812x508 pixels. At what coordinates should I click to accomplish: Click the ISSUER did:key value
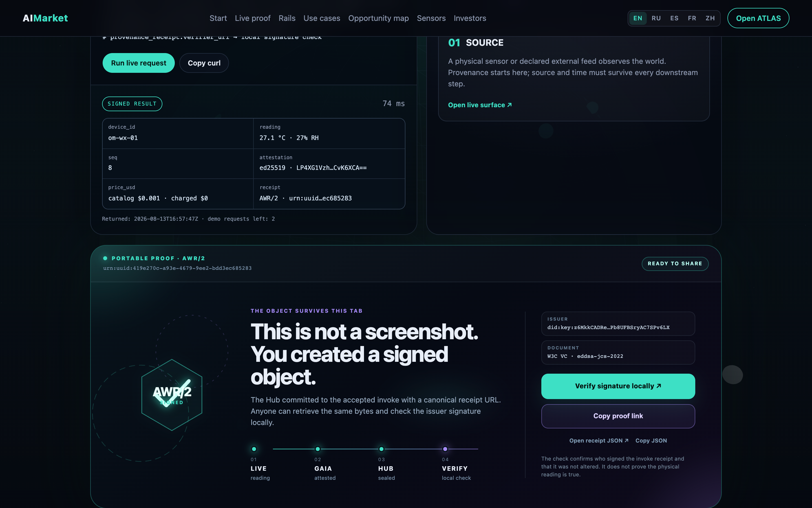(x=608, y=327)
